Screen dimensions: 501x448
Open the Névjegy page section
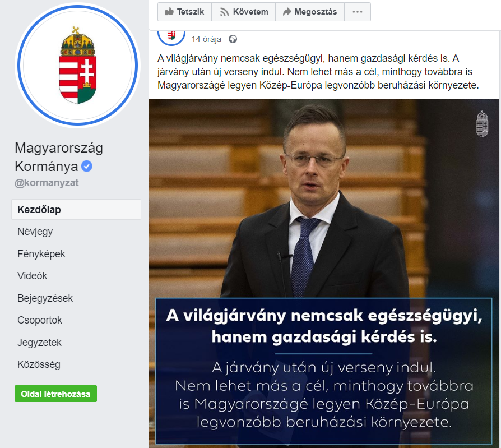[x=35, y=232]
